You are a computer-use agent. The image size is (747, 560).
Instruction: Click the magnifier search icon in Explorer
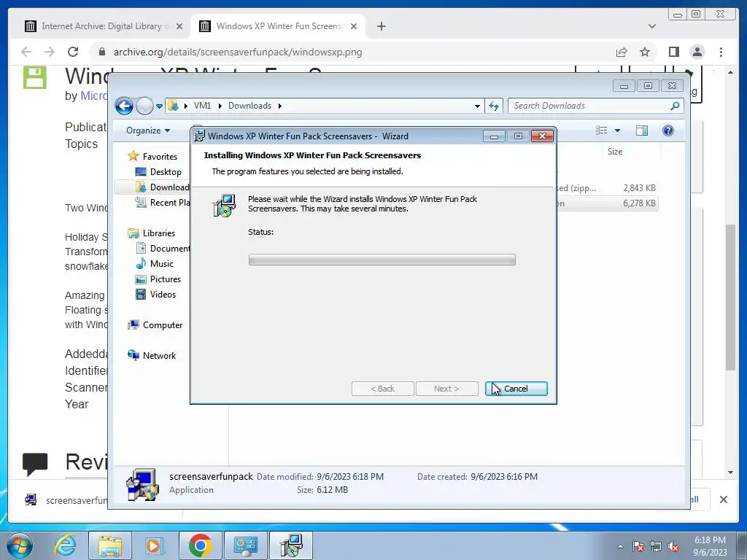coord(675,106)
